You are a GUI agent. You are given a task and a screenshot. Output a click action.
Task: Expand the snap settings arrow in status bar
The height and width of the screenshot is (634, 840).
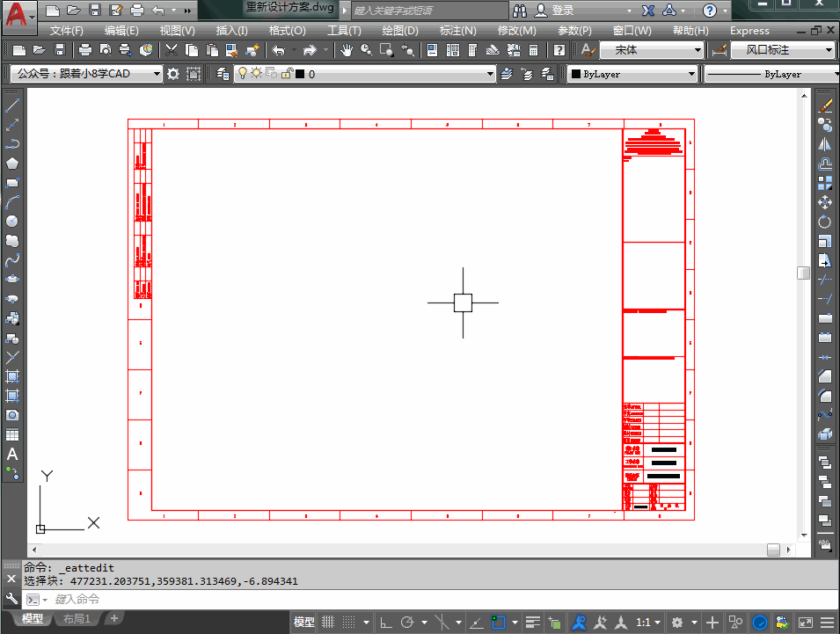point(367,623)
